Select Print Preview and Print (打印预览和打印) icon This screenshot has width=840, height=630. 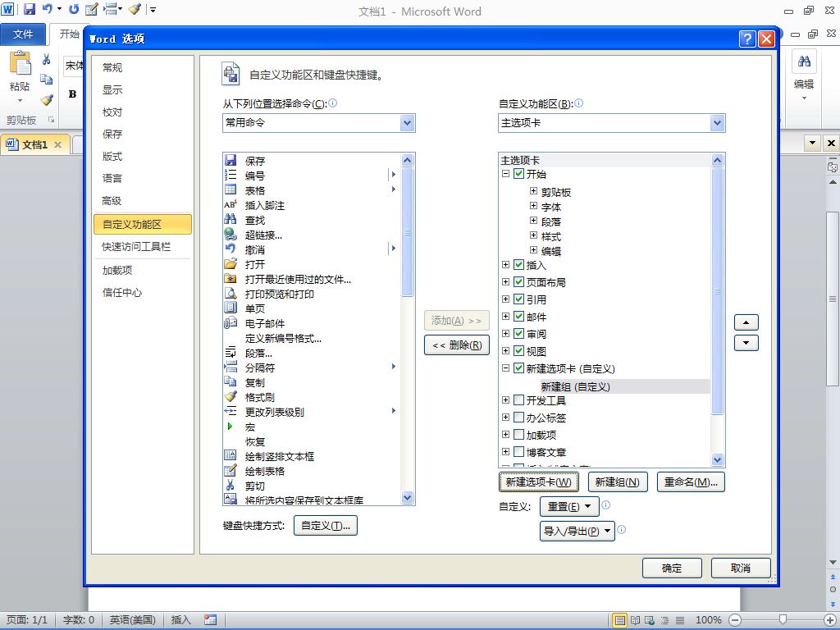tap(231, 293)
